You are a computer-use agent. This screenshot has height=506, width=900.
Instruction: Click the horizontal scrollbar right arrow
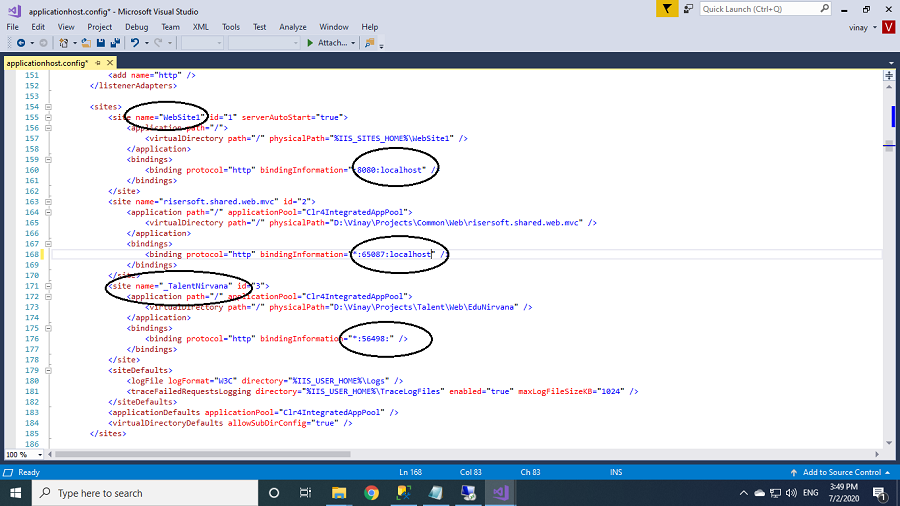[877, 454]
